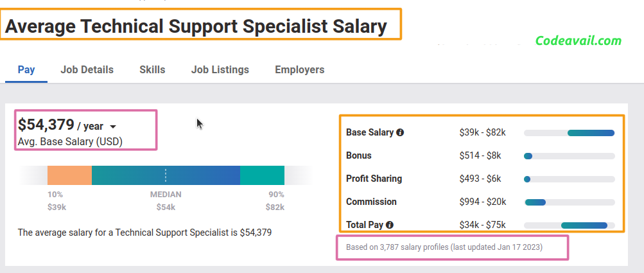Switch to the Pay tab
Image resolution: width=644 pixels, height=273 pixels.
[26, 70]
